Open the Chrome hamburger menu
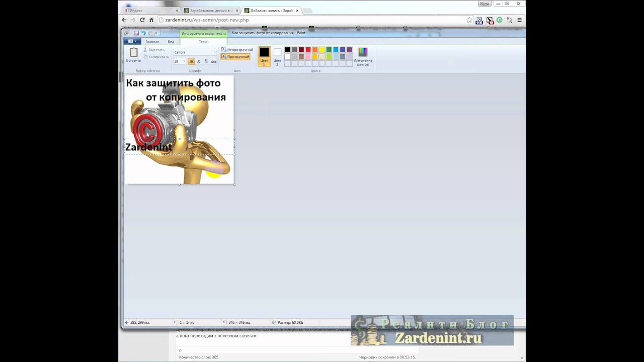 click(x=519, y=20)
